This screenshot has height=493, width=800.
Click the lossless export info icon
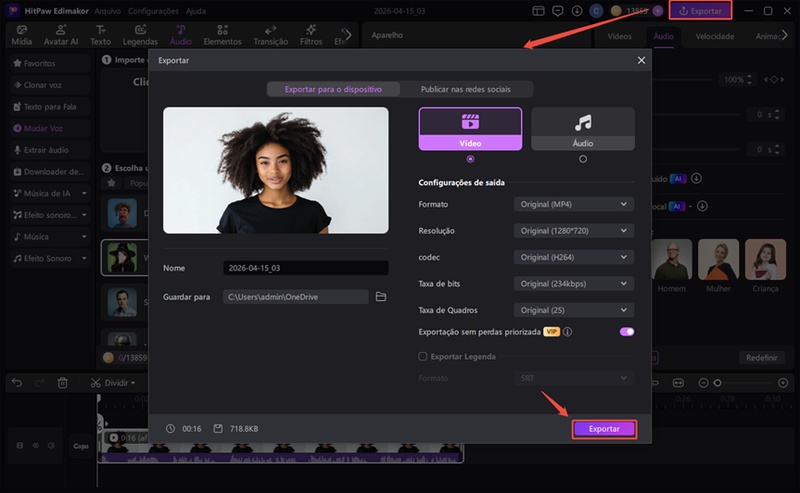pyautogui.click(x=567, y=331)
